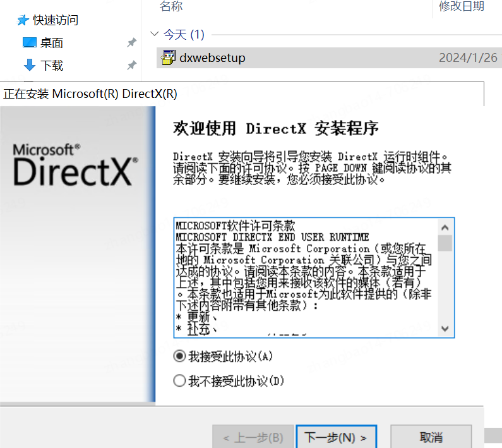The height and width of the screenshot is (448, 502).
Task: Sort by the 名称 column header
Action: [171, 6]
